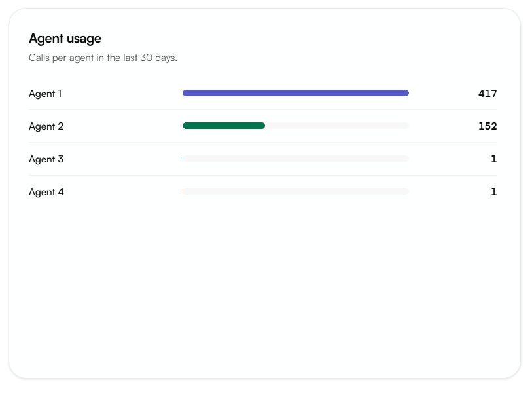532x395 pixels.
Task: Click the tiny blue fill of Agent 3's bar
Action: (183, 159)
